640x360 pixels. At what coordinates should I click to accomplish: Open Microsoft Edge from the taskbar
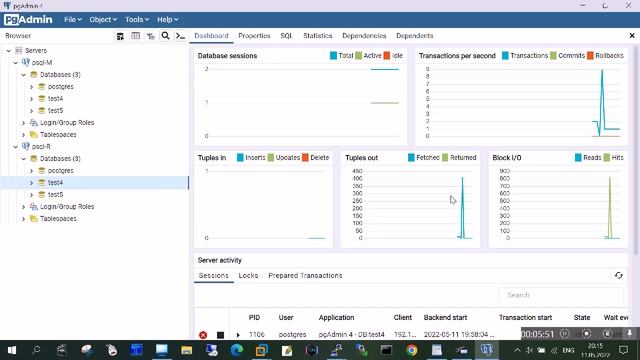(x=237, y=350)
